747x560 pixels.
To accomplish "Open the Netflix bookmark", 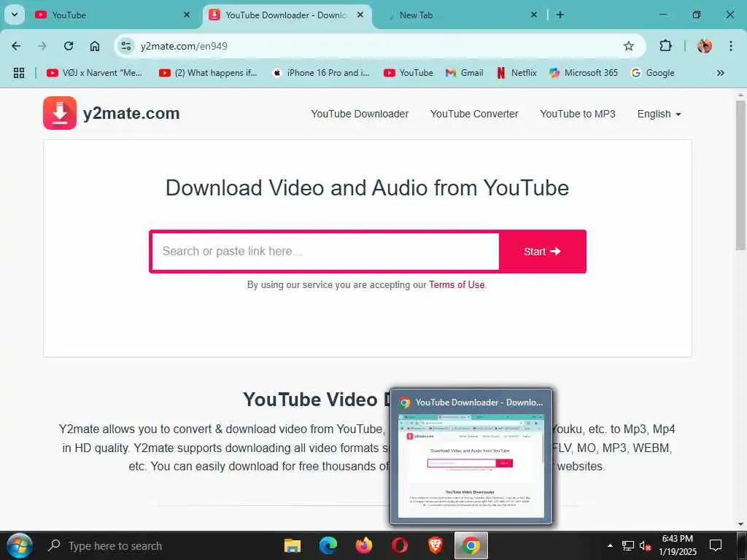I will [x=516, y=73].
